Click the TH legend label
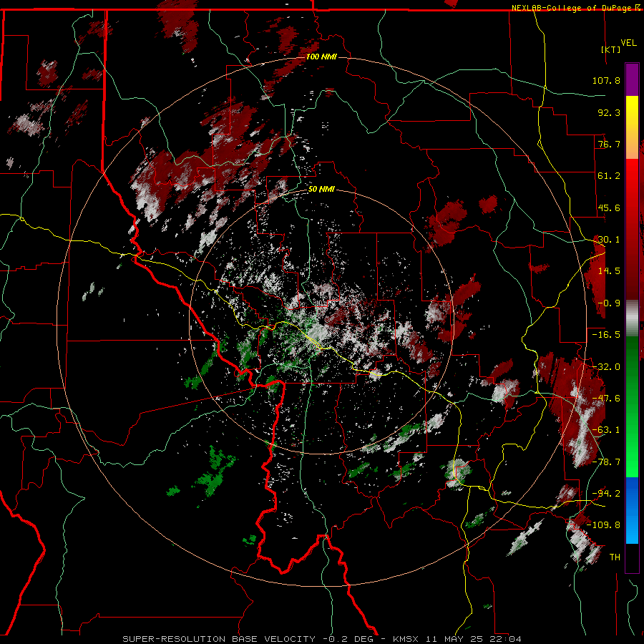 click(615, 557)
